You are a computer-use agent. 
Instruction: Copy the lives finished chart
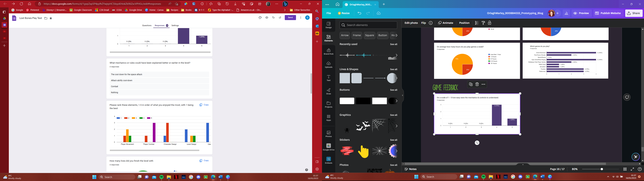tap(204, 161)
